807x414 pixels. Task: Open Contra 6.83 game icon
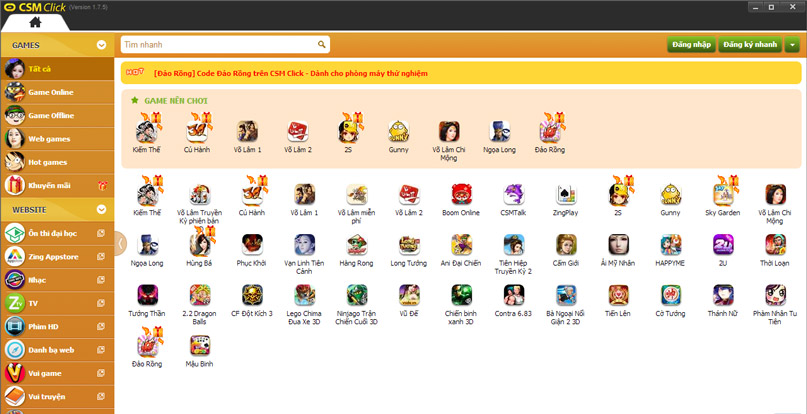[513, 295]
